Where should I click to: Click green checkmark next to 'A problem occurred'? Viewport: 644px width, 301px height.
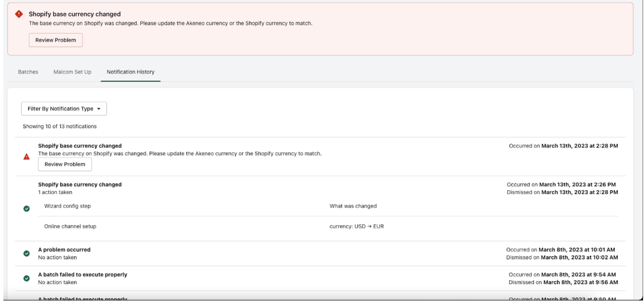[26, 253]
